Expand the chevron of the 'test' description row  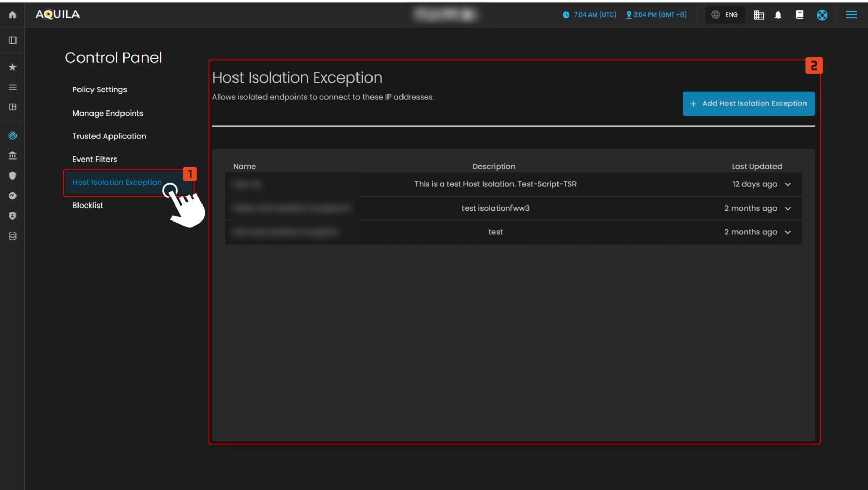(x=787, y=232)
